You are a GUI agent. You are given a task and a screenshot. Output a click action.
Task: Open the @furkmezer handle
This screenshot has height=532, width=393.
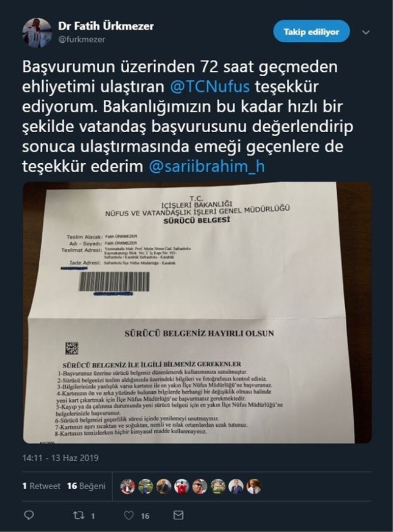click(82, 40)
